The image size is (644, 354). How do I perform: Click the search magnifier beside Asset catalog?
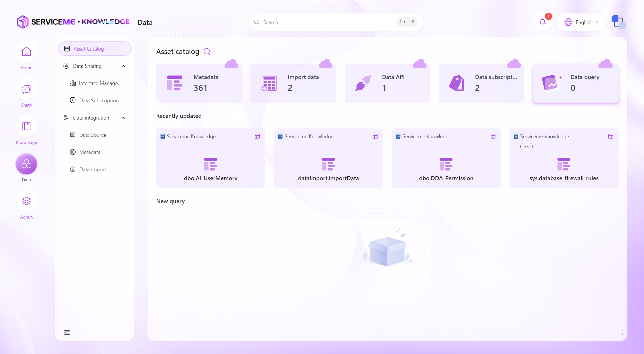(x=207, y=51)
